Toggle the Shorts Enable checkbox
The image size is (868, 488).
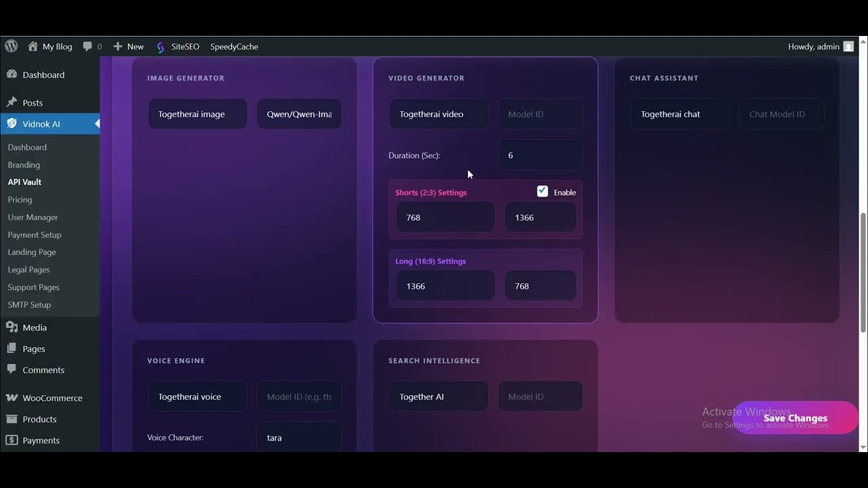542,191
